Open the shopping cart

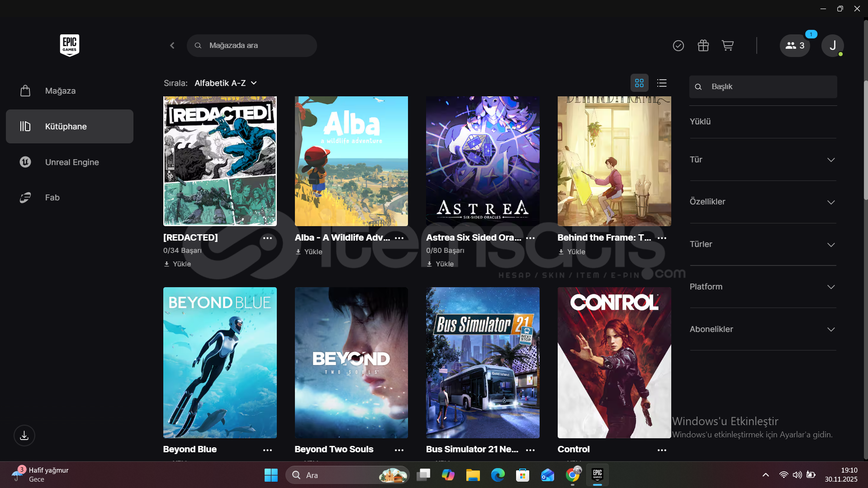click(727, 46)
